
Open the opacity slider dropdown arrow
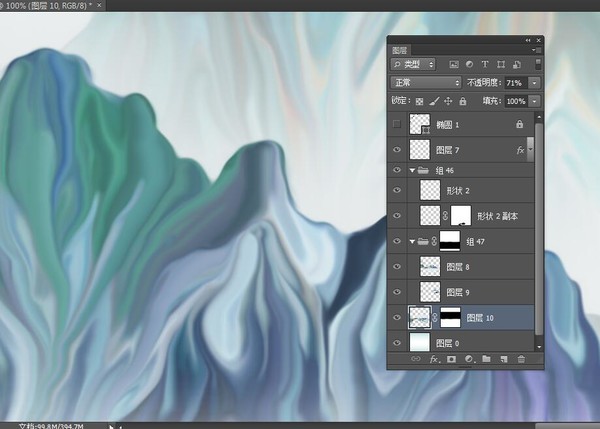tap(534, 83)
